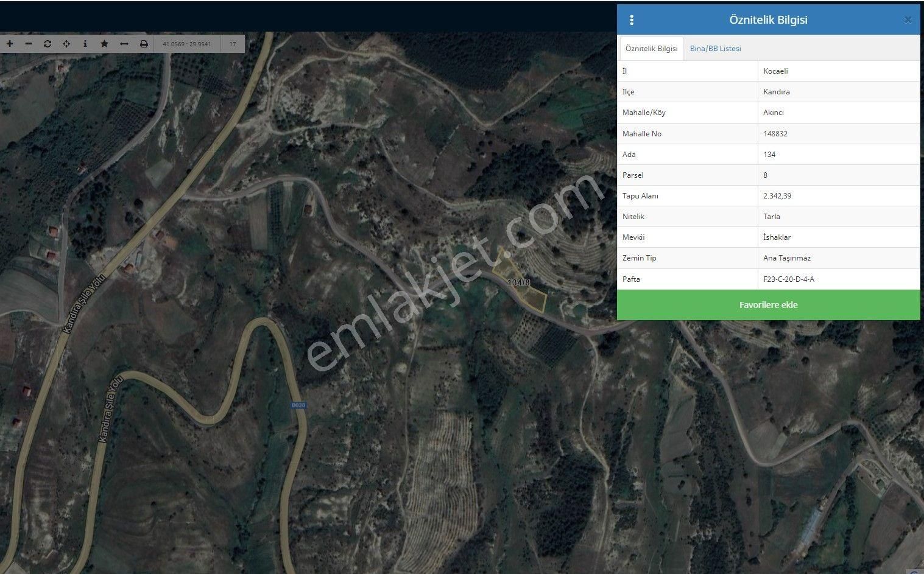This screenshot has height=574, width=924.
Task: Click the Tapu Alanı field label
Action: point(640,196)
